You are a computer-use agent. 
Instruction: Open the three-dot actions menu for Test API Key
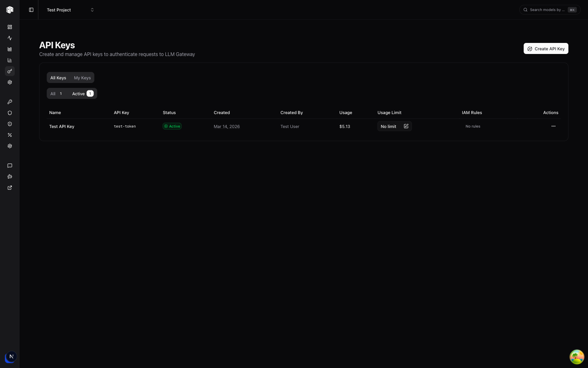pos(553,126)
